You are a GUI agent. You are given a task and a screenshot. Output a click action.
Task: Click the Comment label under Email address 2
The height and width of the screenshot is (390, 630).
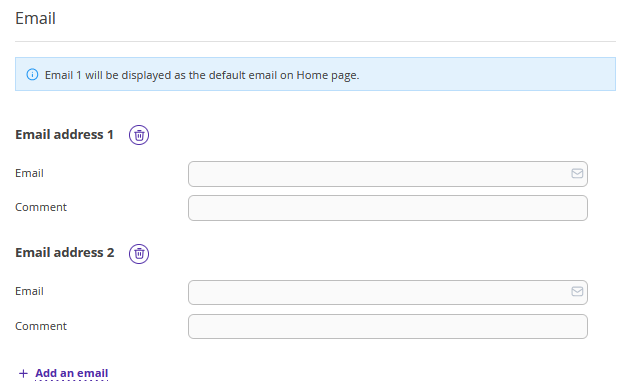point(41,326)
